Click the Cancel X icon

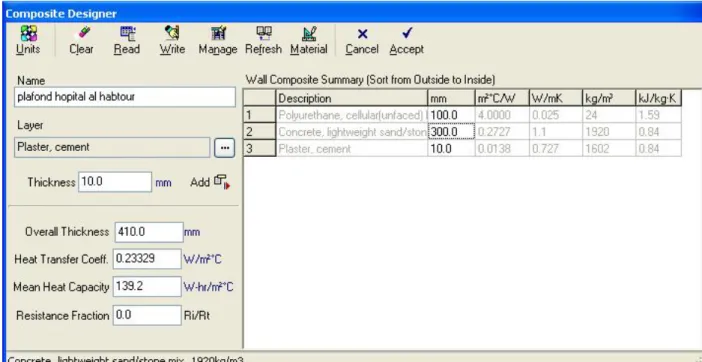(362, 34)
